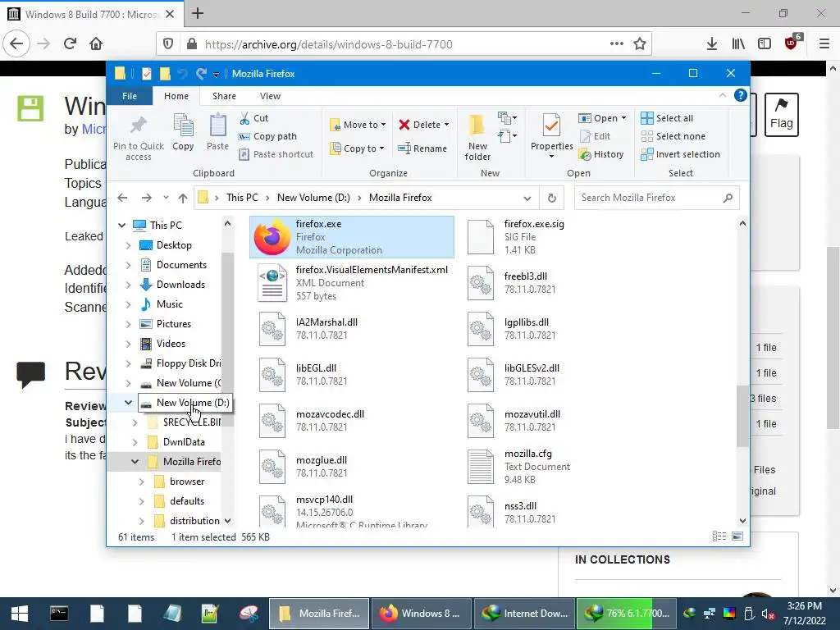
Task: Click the Copy icon in Clipboard group
Action: (183, 132)
